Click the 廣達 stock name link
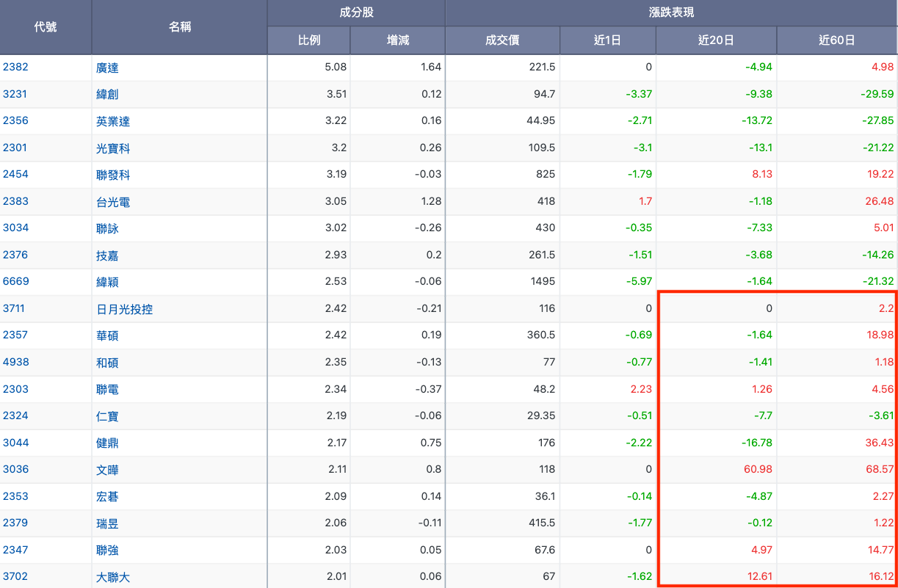The image size is (898, 588). pos(107,68)
